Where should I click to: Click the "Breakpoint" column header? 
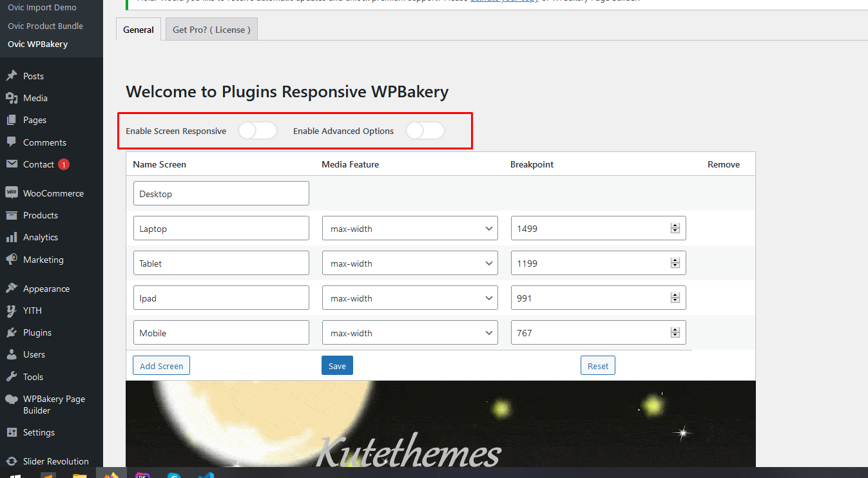pyautogui.click(x=532, y=164)
